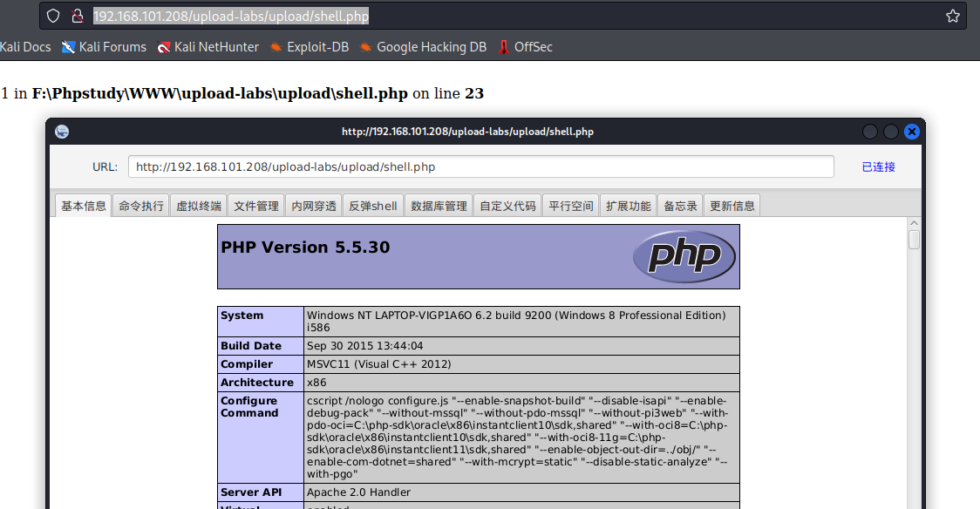Open the Kali Forums bookmark
980x509 pixels.
click(105, 47)
